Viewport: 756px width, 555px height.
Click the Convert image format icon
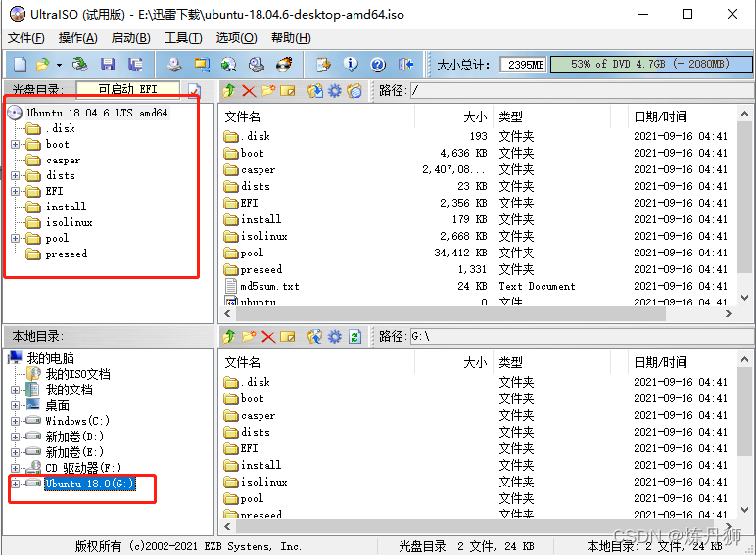(202, 65)
